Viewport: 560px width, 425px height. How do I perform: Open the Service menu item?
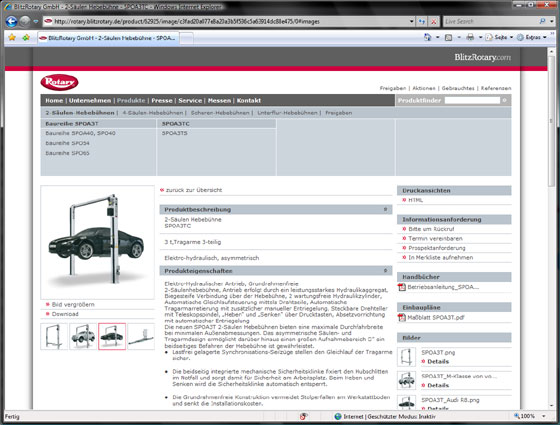coord(190,101)
